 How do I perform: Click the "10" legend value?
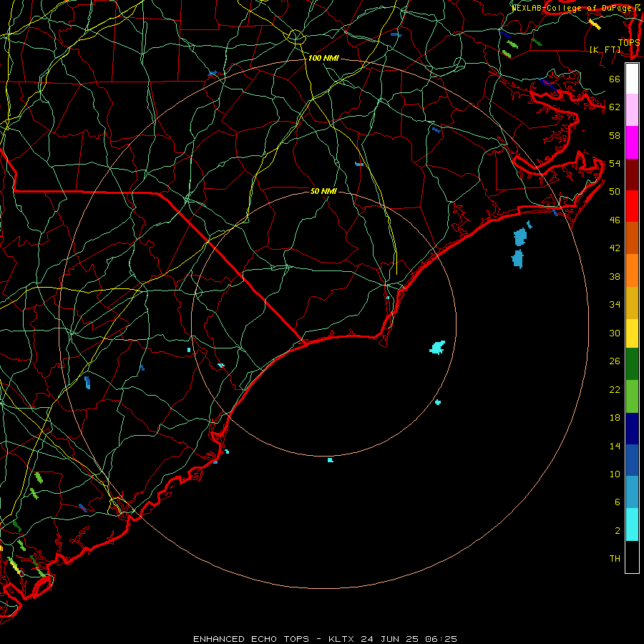tap(615, 474)
